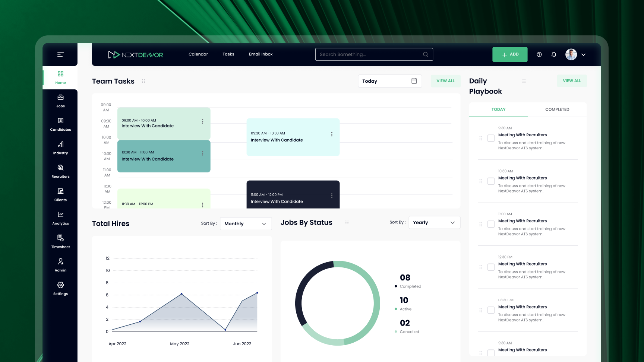
Task: Collapse sidebar with hamburger menu icon
Action: click(60, 54)
